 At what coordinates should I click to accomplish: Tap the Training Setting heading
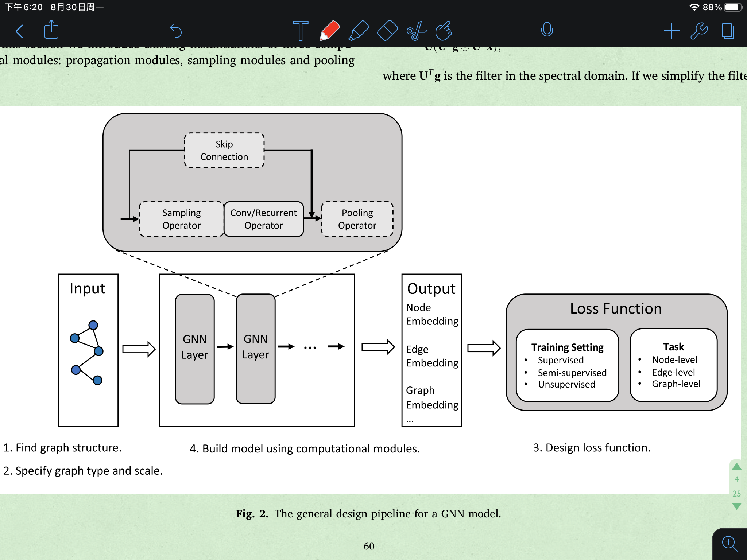point(567,347)
